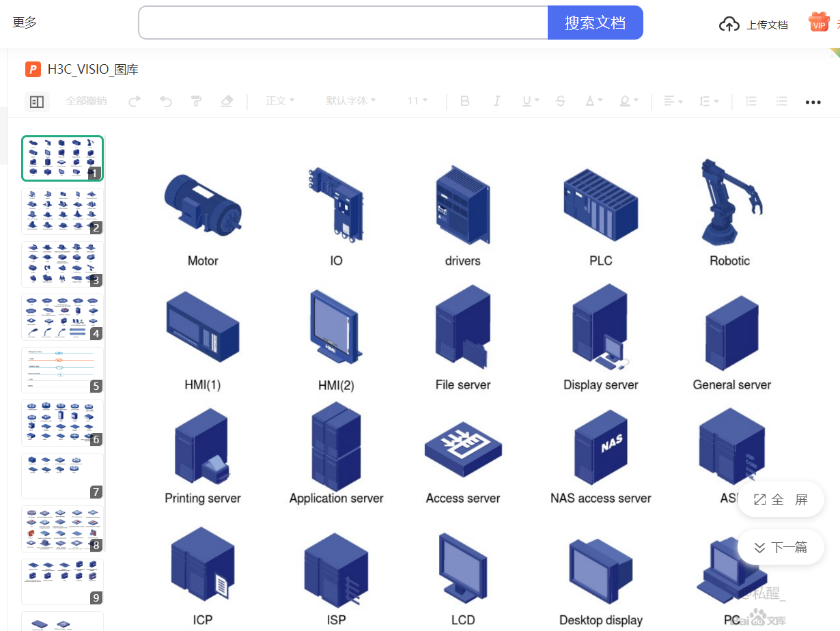The image size is (840, 631).
Task: Open text alignment dropdown
Action: [x=673, y=101]
